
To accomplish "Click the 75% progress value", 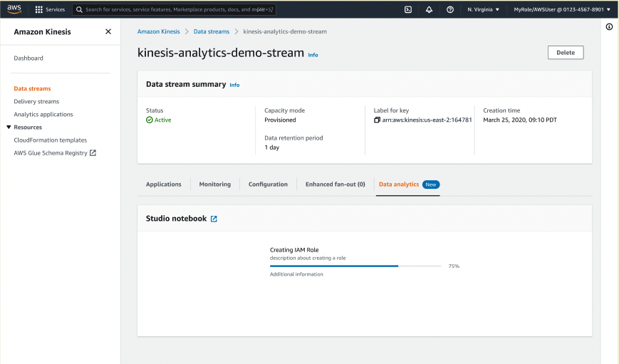I will point(454,266).
